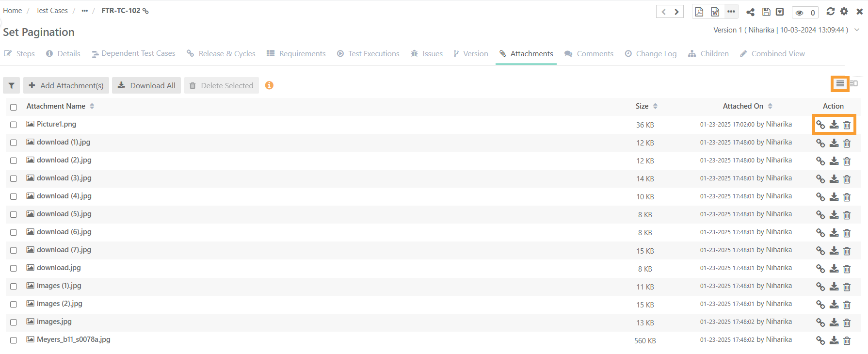Open more export options ellipsis
This screenshot has height=354, width=868.
click(x=731, y=11)
